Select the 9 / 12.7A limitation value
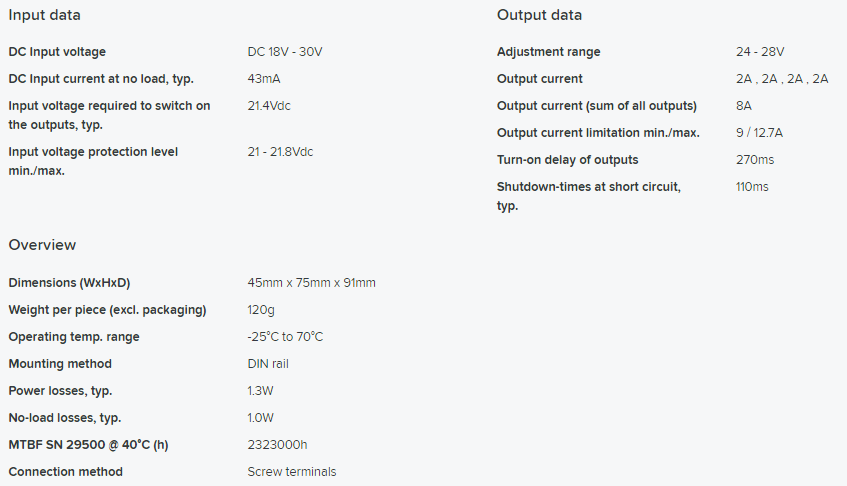847x486 pixels. click(x=759, y=133)
